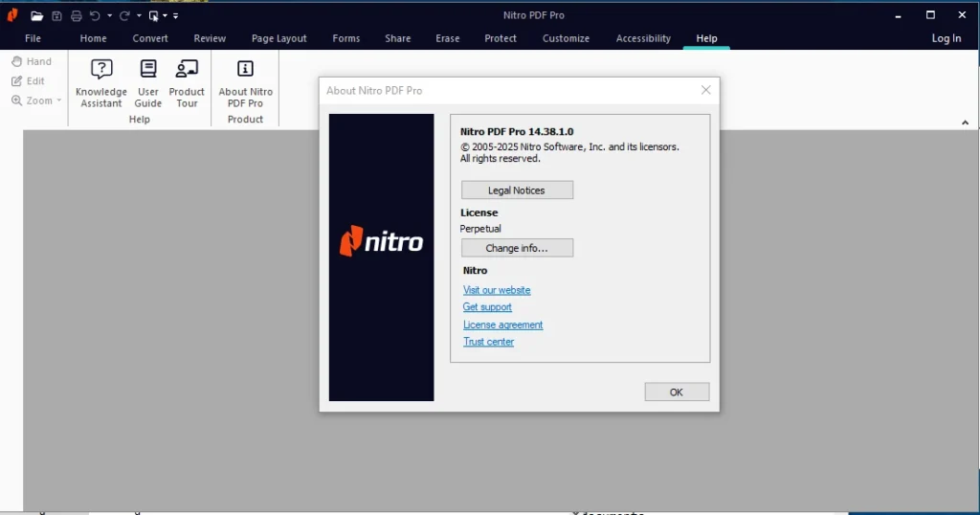This screenshot has height=515, width=980.
Task: Switch to the Convert tab
Action: 150,38
